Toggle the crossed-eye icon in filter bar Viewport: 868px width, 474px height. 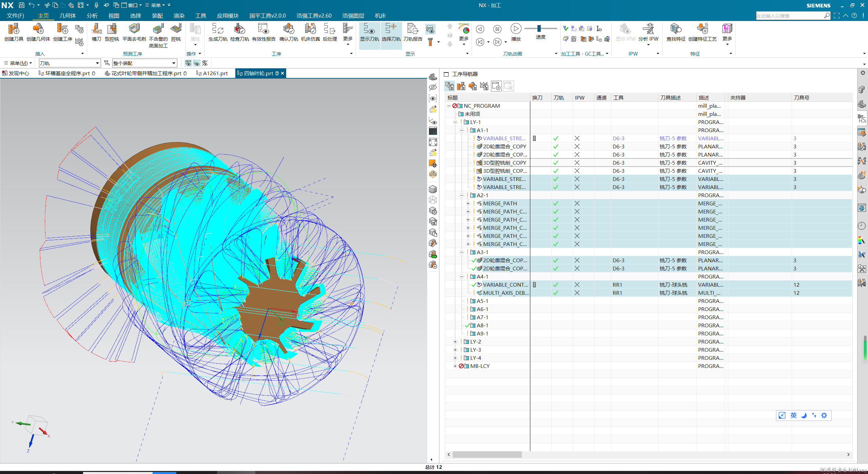pos(205,63)
